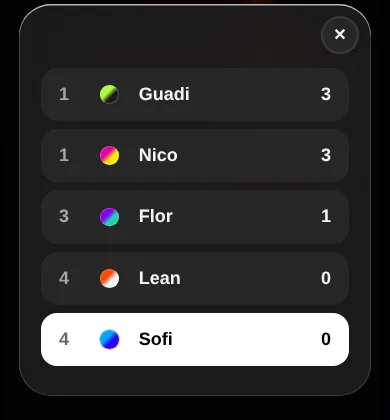The width and height of the screenshot is (390, 420).
Task: Click Lean's score of 0
Action: [x=326, y=278]
